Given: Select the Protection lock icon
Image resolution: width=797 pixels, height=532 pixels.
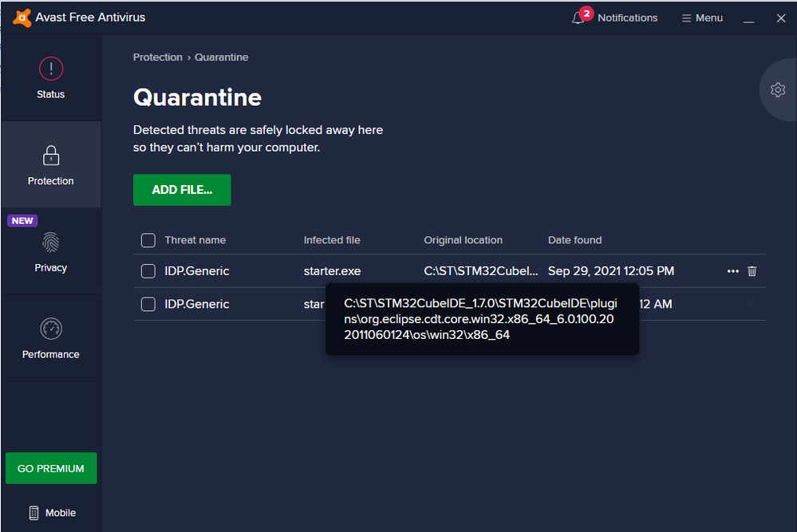Looking at the screenshot, I should click(x=51, y=156).
